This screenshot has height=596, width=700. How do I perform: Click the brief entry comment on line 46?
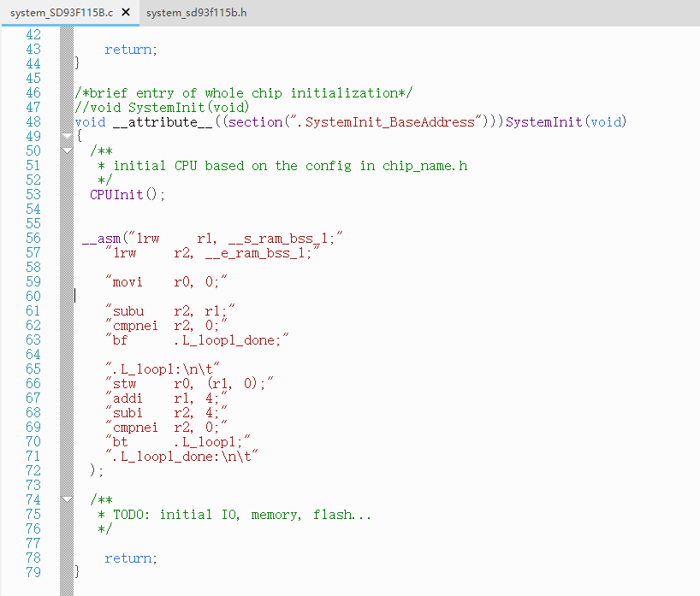[x=244, y=93]
